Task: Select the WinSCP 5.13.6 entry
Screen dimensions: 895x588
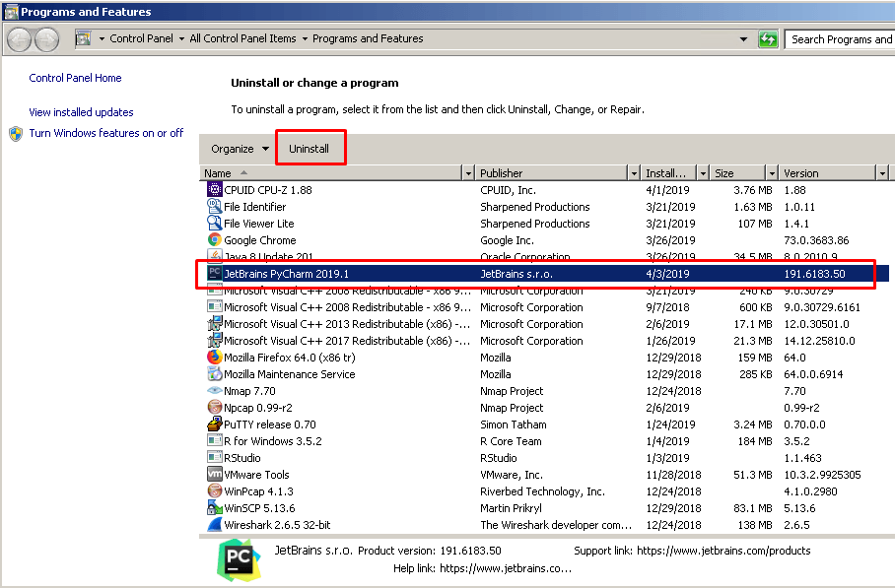Action: pyautogui.click(x=259, y=508)
